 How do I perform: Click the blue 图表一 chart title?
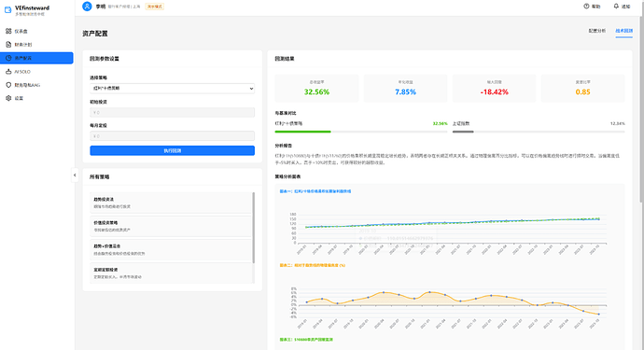tap(315, 191)
